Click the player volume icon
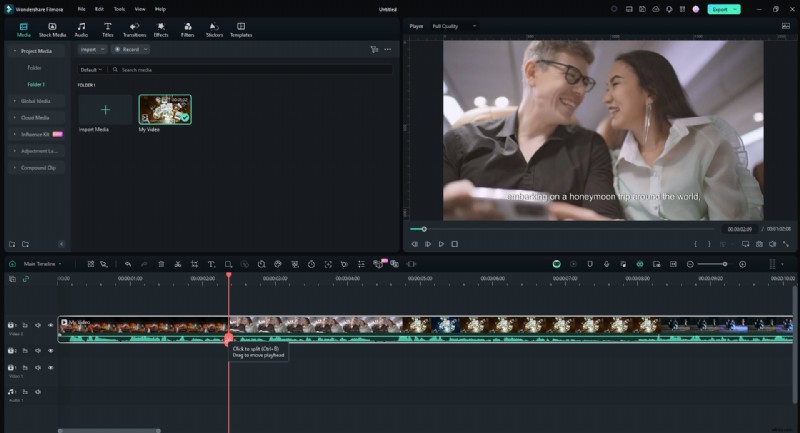Viewport: 800px width, 433px height. pyautogui.click(x=772, y=244)
